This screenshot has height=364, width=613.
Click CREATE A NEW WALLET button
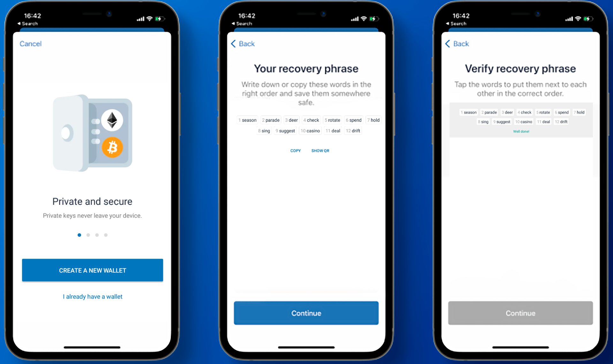point(93,271)
